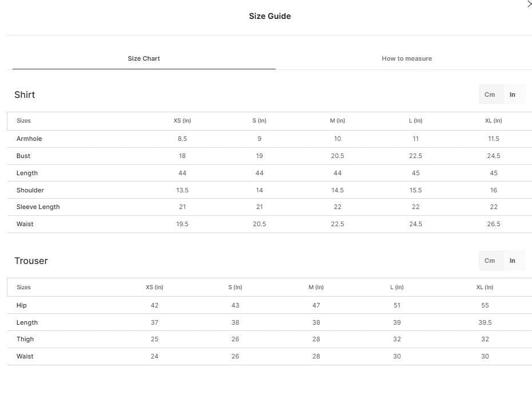Toggle Trouser table units to In
This screenshot has height=402, width=532.
coord(512,261)
